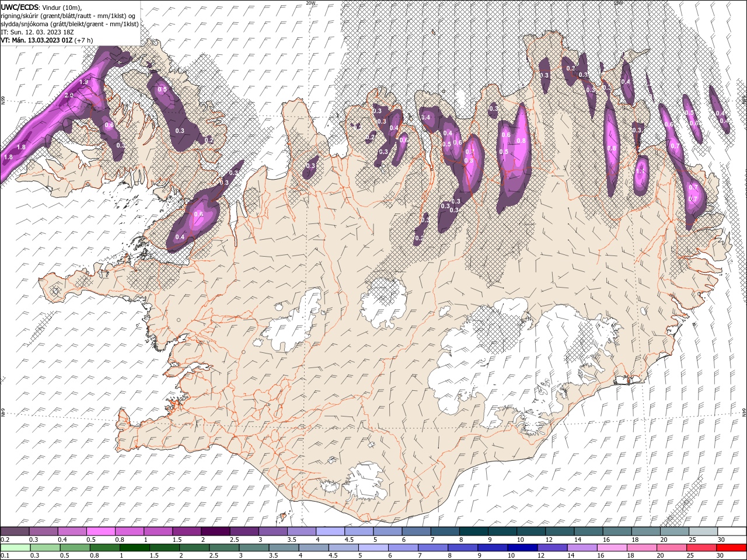This screenshot has height=560, width=747.
Task: Pick the snow legend swatch starting at 1.5
Action: click(x=187, y=531)
